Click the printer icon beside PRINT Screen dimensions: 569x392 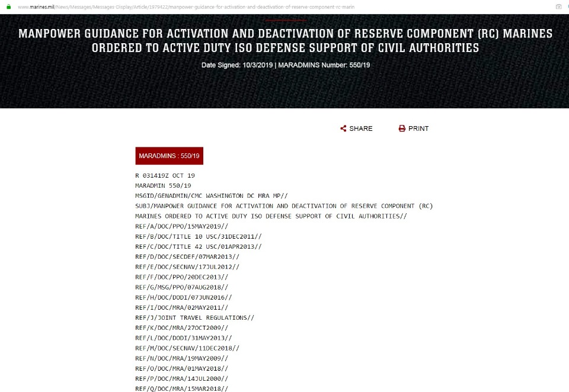(402, 128)
